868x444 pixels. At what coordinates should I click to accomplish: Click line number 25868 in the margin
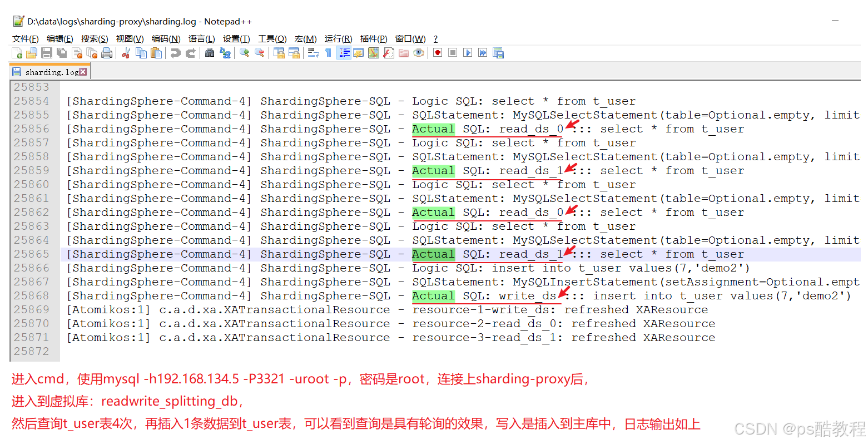31,295
